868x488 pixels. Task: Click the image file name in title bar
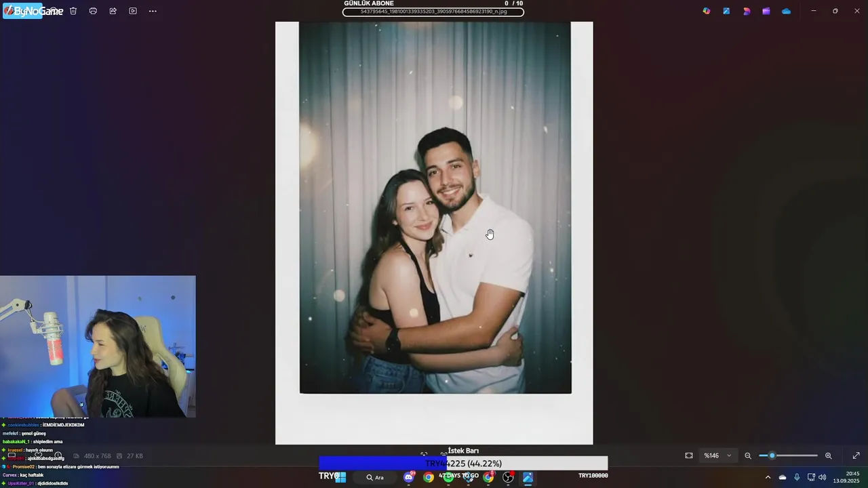tap(433, 12)
